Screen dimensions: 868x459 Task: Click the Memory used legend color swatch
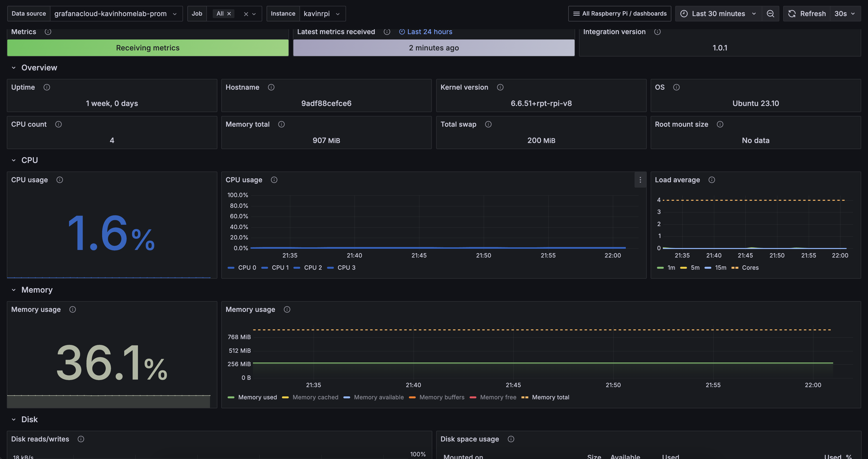pyautogui.click(x=231, y=397)
